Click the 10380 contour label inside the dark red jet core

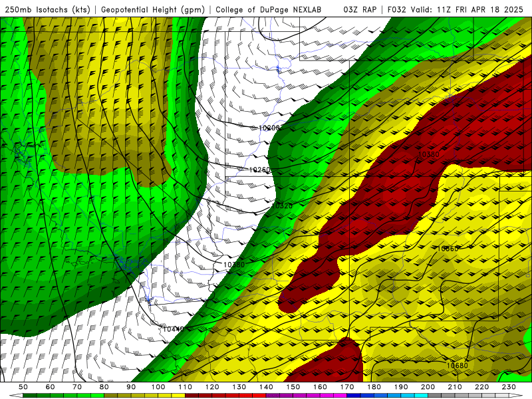429,154
